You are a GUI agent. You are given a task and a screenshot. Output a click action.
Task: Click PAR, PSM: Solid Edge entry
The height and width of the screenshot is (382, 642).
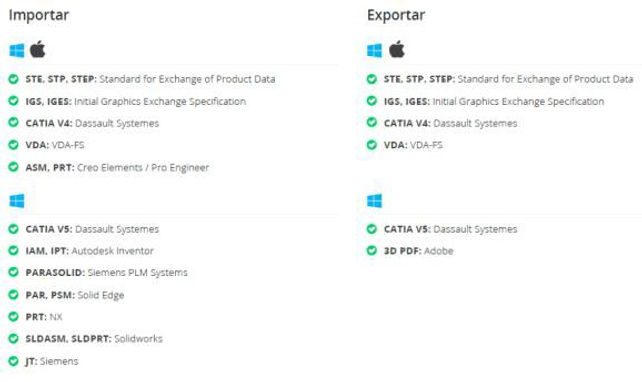click(x=75, y=295)
